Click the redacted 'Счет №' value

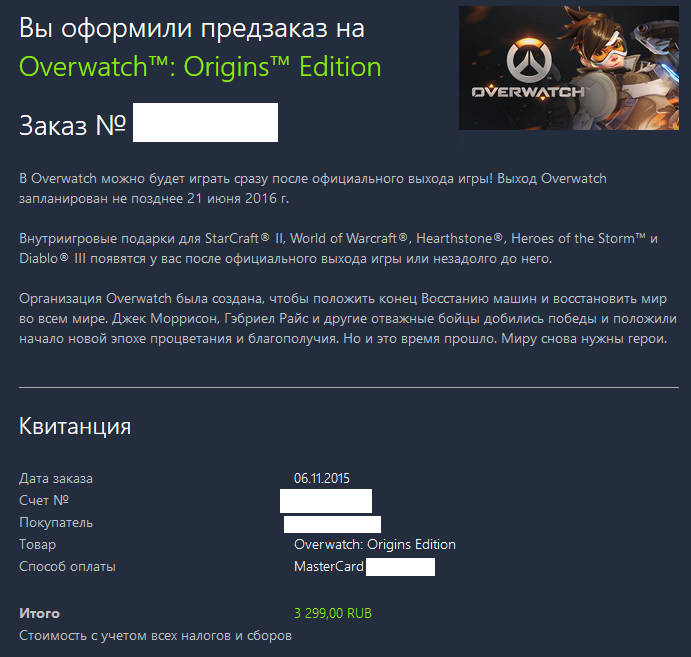coord(326,501)
